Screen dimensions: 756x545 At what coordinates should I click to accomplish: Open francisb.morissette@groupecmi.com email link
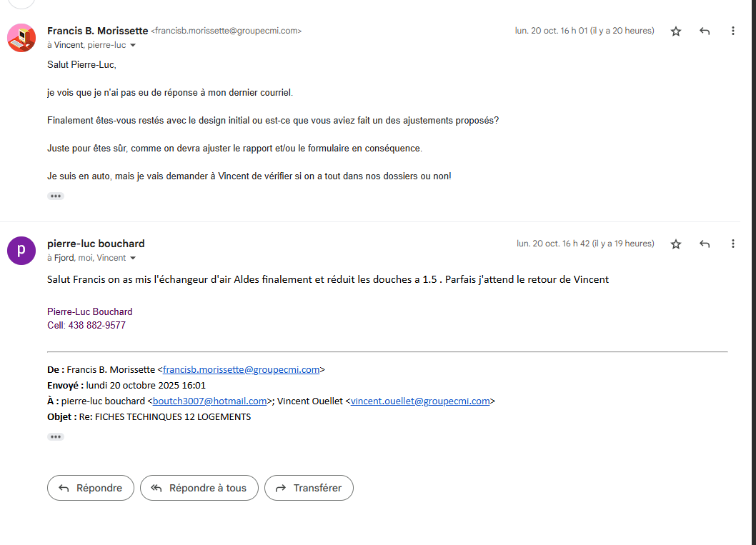click(x=241, y=370)
